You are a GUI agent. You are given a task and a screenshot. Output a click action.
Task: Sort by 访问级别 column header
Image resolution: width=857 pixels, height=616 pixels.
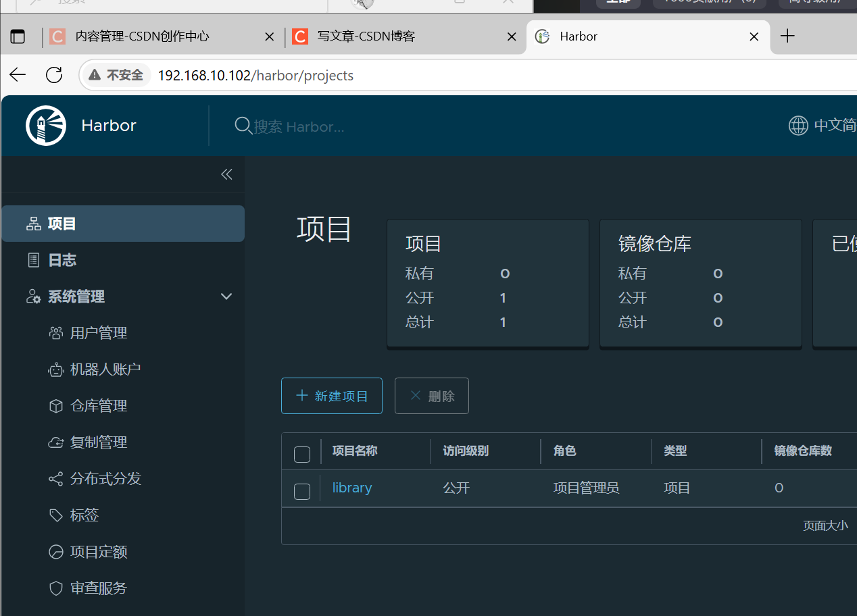tap(466, 451)
